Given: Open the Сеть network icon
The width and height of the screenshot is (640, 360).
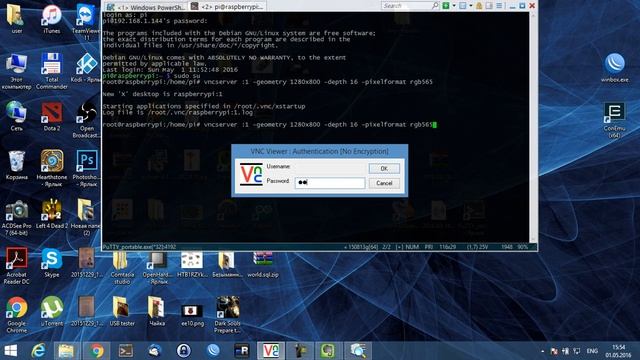Looking at the screenshot, I should [16, 116].
